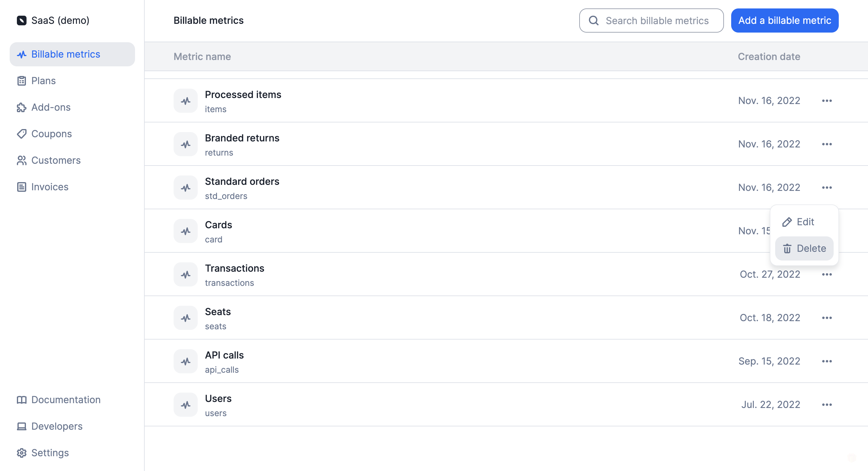Choose Edit in the popup menu
Viewport: 868px width, 471px height.
(x=805, y=222)
